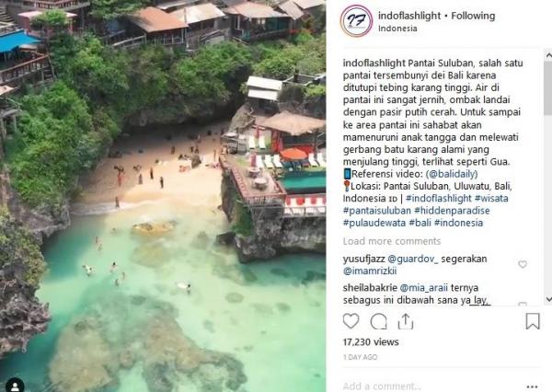Save the post with the bookmark icon
Image resolution: width=552 pixels, height=392 pixels.
click(533, 321)
